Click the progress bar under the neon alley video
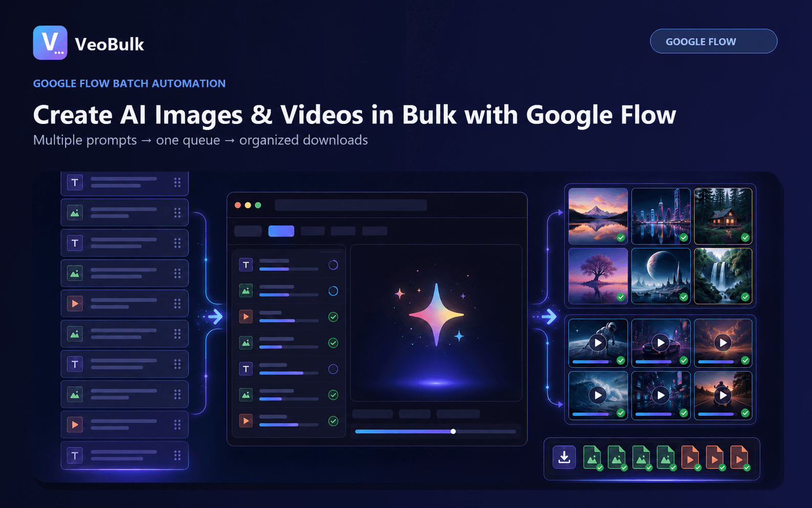This screenshot has width=812, height=508. point(656,414)
